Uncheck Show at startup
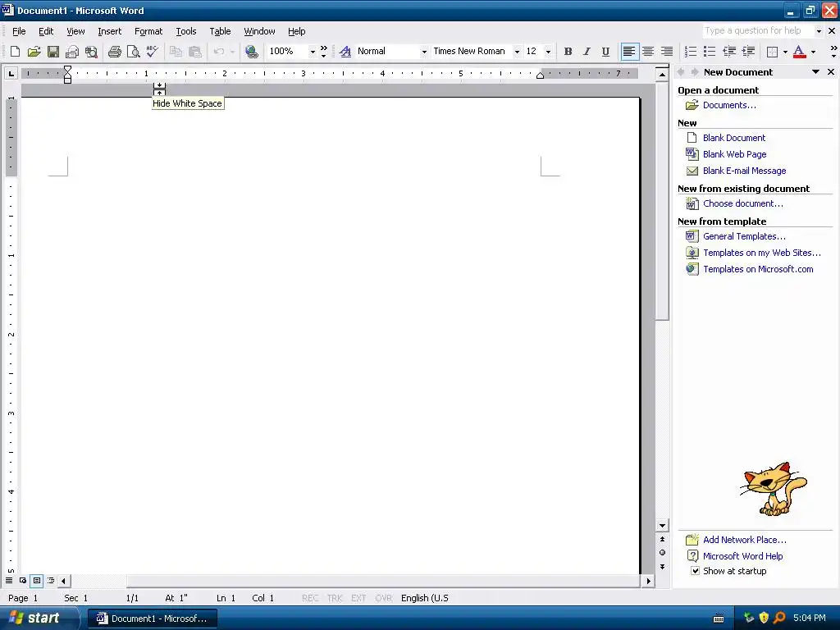 pyautogui.click(x=695, y=571)
